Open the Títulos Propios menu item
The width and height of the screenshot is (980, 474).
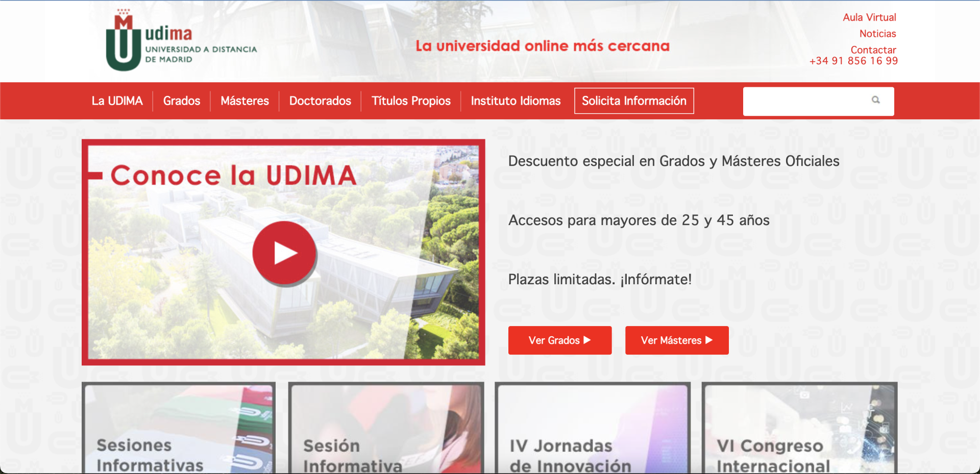(411, 101)
